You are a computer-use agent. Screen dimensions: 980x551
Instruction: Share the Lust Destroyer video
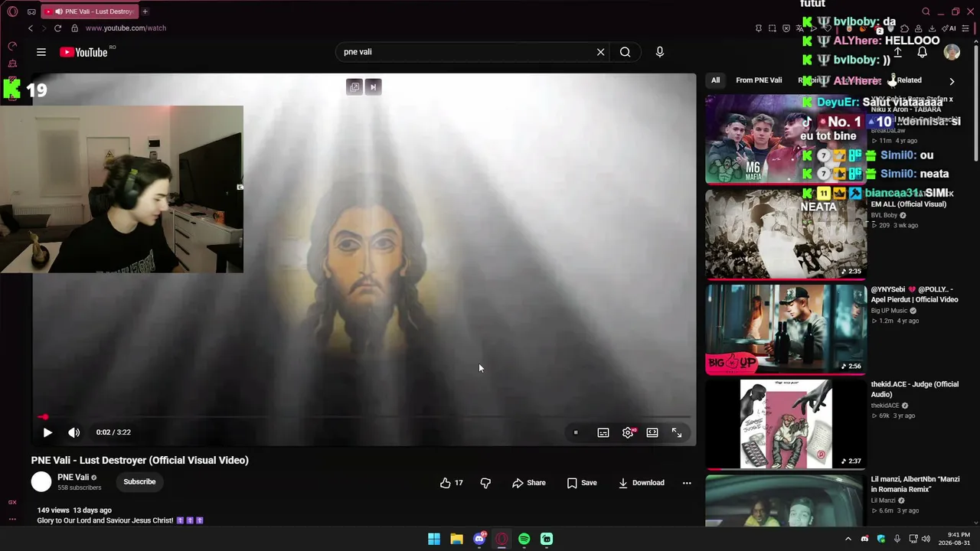click(529, 483)
